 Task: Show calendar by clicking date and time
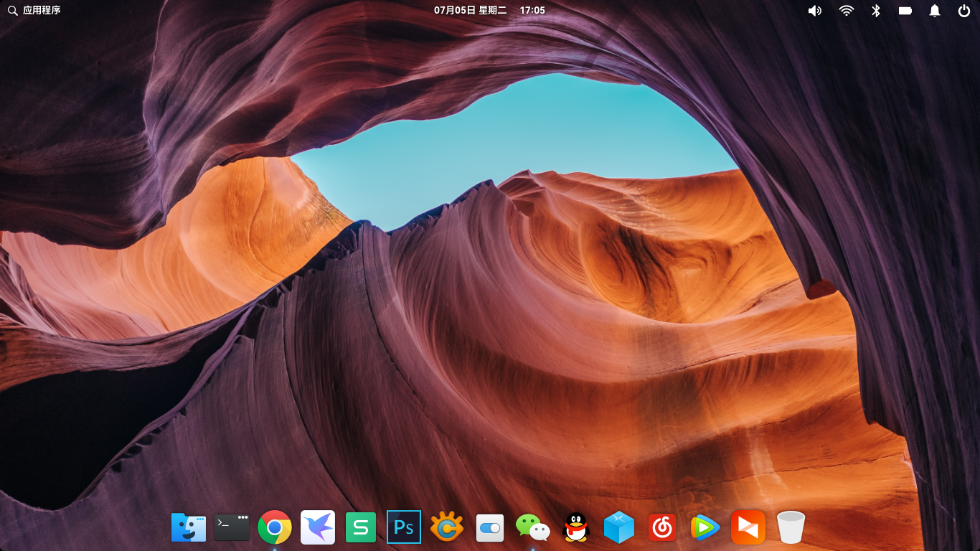tap(489, 10)
